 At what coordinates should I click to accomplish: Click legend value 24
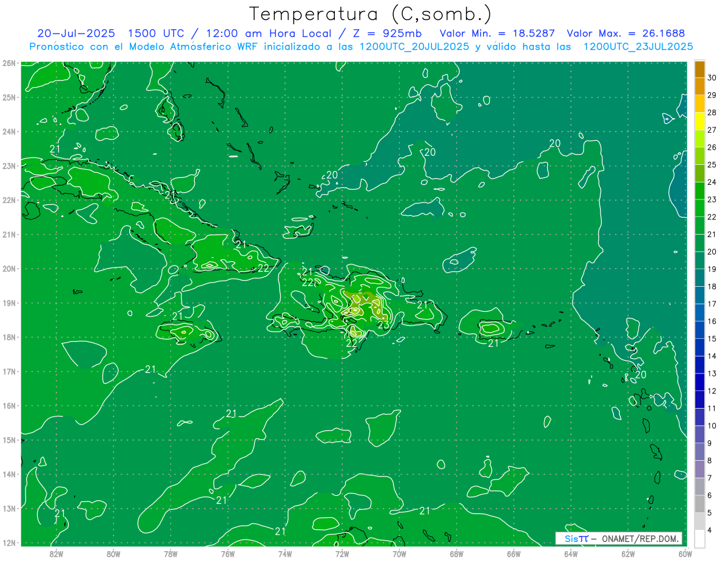[712, 182]
